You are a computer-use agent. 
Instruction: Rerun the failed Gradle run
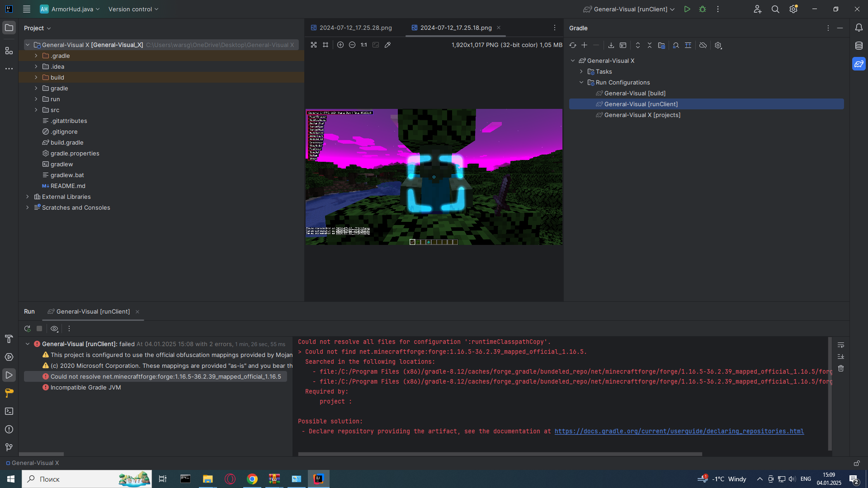pos(28,328)
